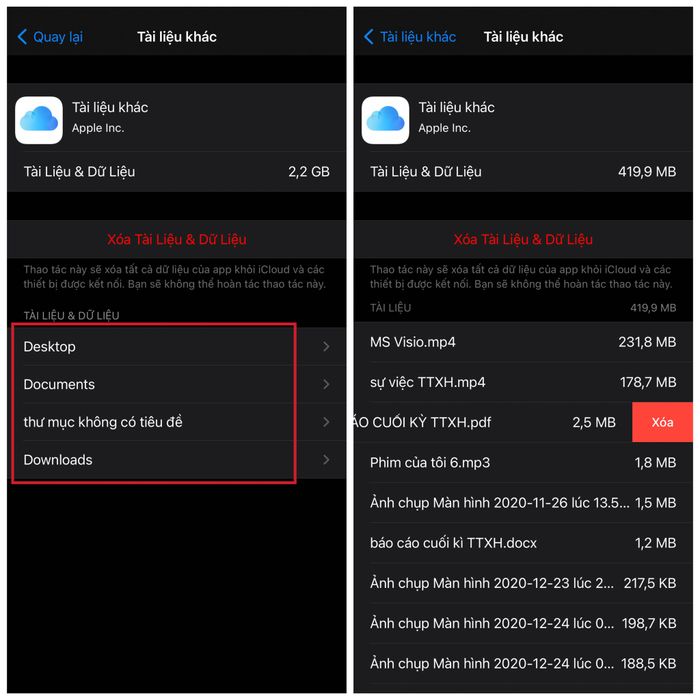
Task: Tap the Quay lại back link
Action: (50, 37)
